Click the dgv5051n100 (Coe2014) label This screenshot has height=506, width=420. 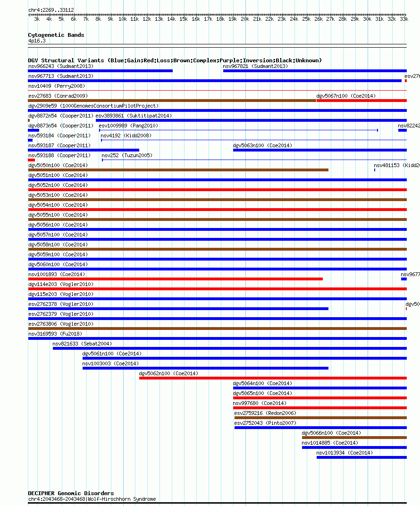tap(58, 175)
